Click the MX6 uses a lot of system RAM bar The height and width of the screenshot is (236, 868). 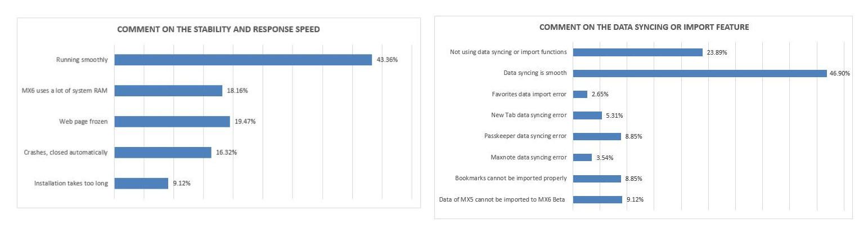(x=168, y=91)
